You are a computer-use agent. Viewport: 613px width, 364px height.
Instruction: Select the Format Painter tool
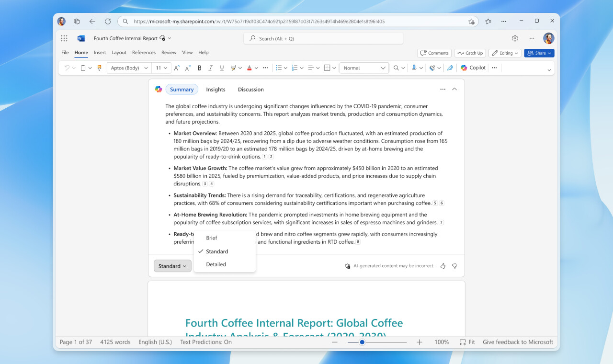pyautogui.click(x=99, y=68)
